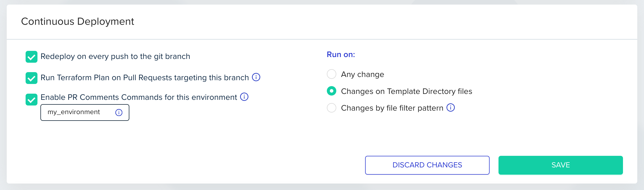Select Changes by file filter pattern radio

coord(331,108)
